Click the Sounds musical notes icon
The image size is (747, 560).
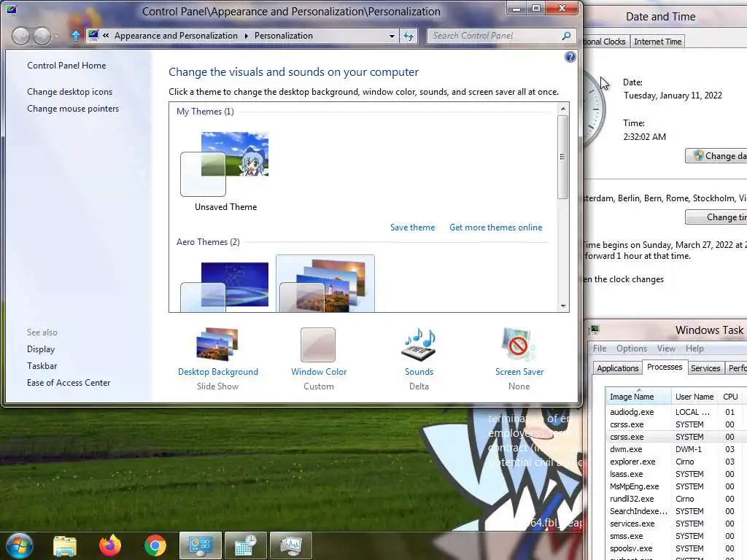pyautogui.click(x=419, y=344)
